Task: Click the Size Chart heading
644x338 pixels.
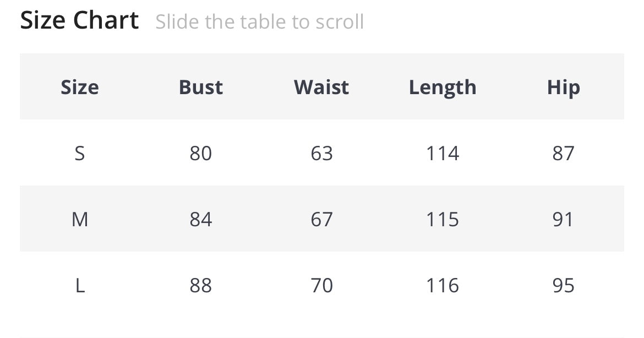Action: (x=79, y=21)
